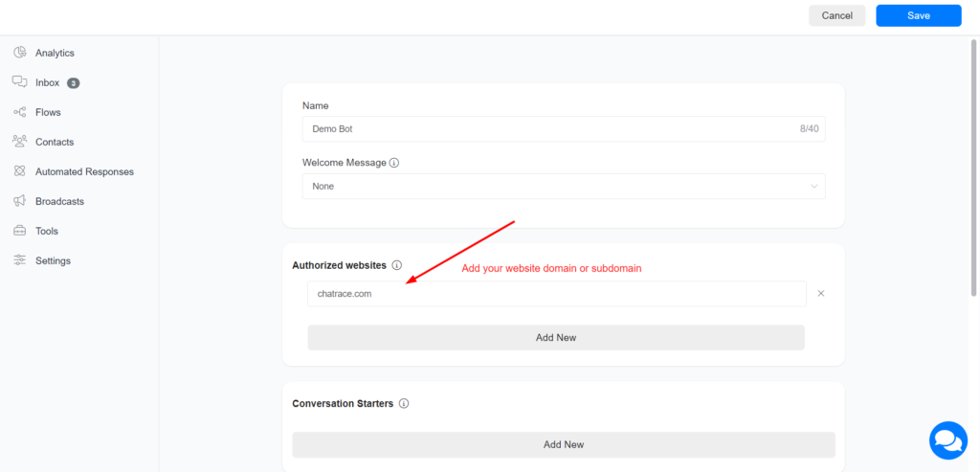Focus the Name field containing Demo Bot
This screenshot has height=472, width=980.
(x=546, y=128)
